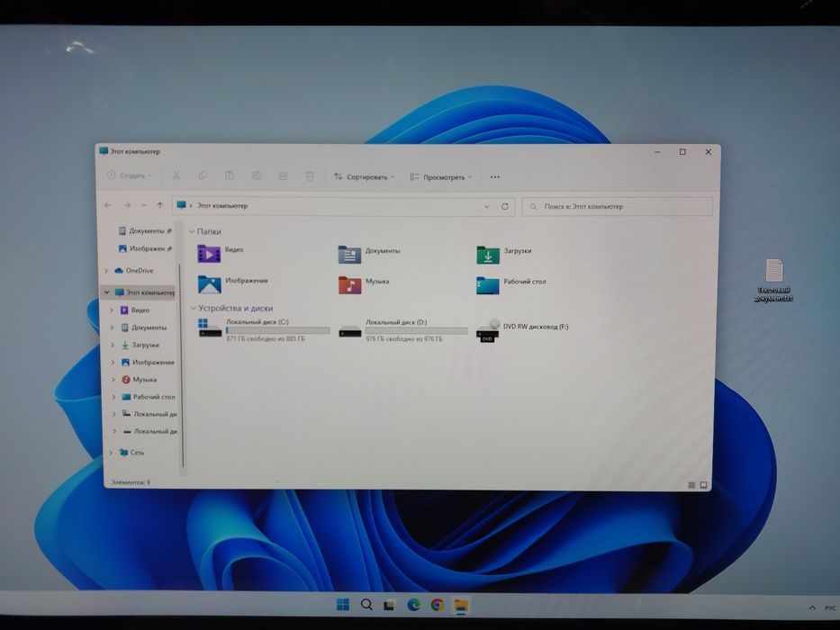The height and width of the screenshot is (630, 840).
Task: Select Музыка in the navigation tree
Action: pos(139,379)
